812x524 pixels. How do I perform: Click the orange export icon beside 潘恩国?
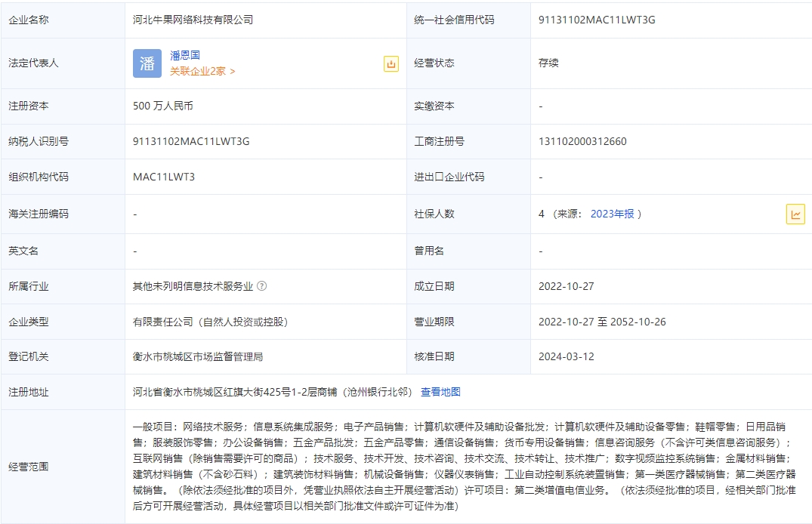[391, 64]
